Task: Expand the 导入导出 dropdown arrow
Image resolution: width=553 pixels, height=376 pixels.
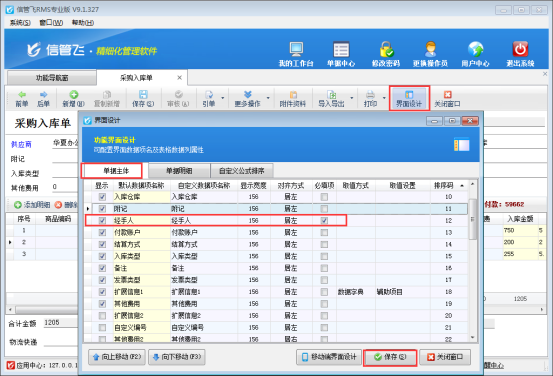Action: click(x=352, y=98)
